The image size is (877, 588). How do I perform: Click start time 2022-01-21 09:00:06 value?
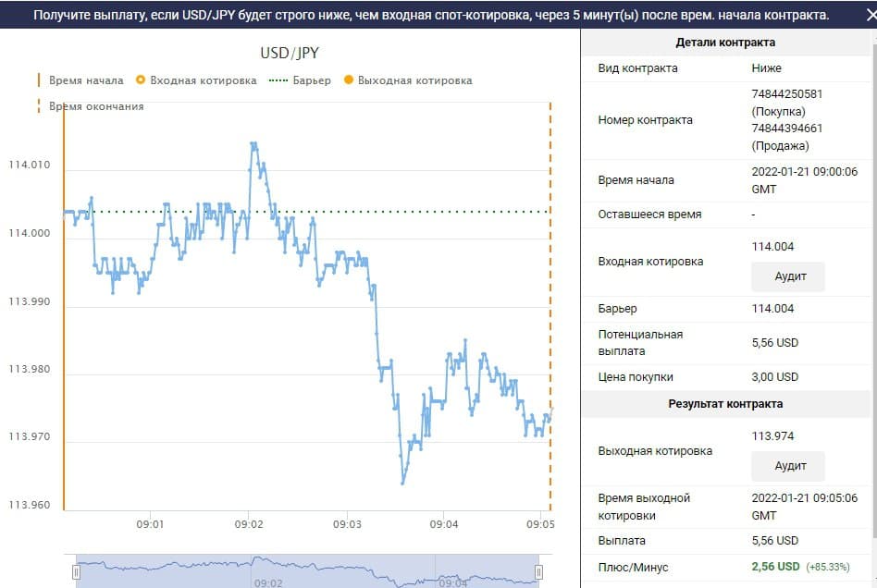pos(804,180)
